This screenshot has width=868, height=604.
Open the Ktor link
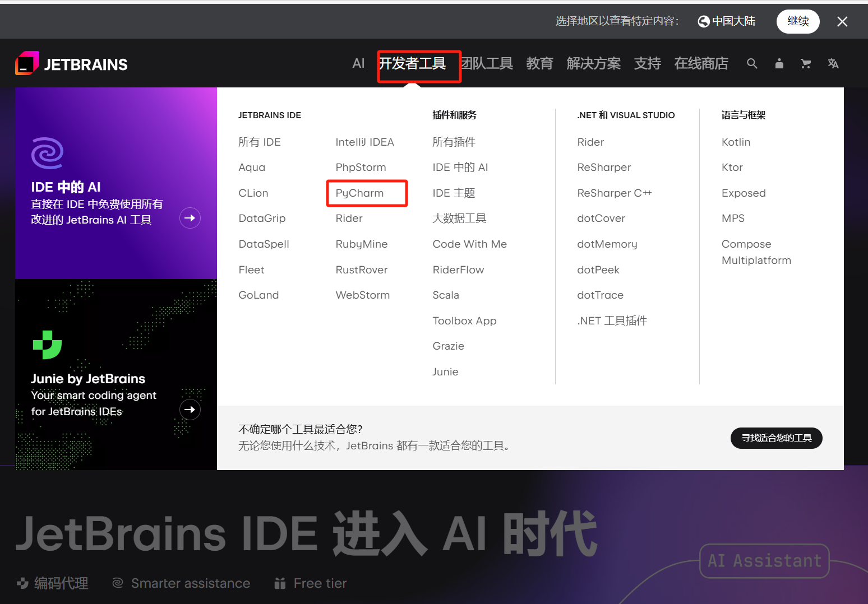pyautogui.click(x=732, y=167)
